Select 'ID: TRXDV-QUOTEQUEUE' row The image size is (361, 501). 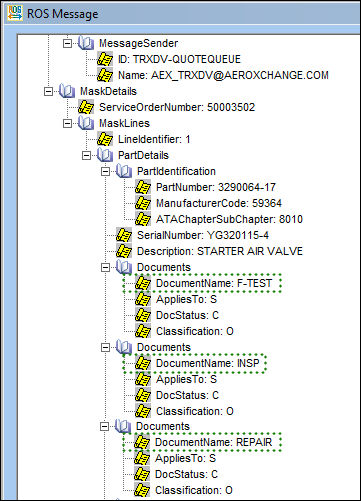click(x=179, y=59)
